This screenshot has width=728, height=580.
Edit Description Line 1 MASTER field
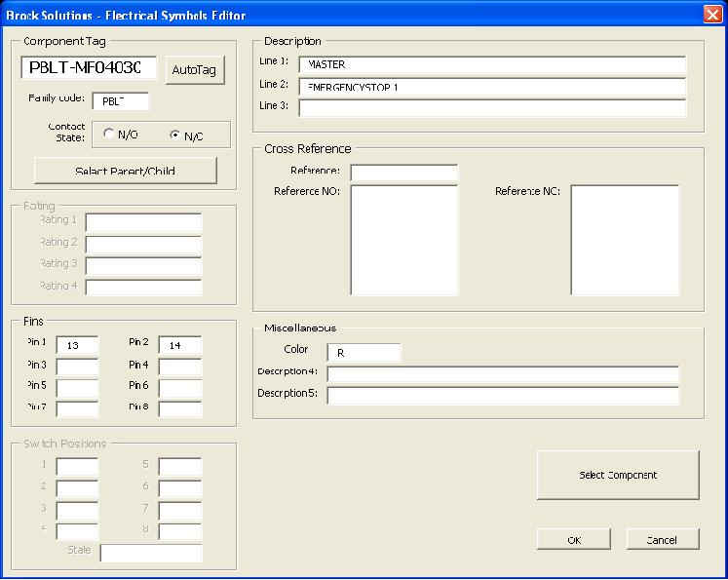pos(492,64)
